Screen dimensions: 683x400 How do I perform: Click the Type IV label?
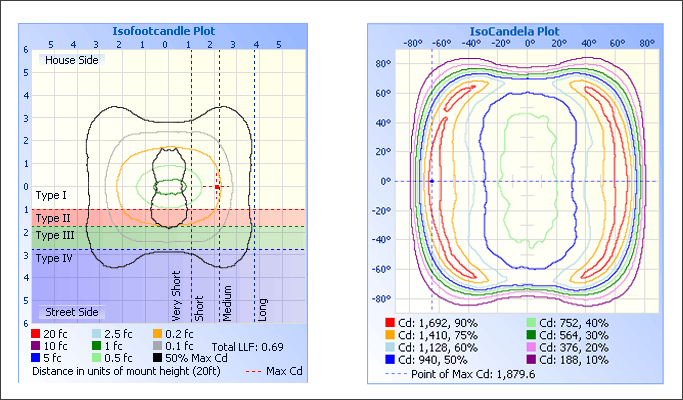point(54,258)
